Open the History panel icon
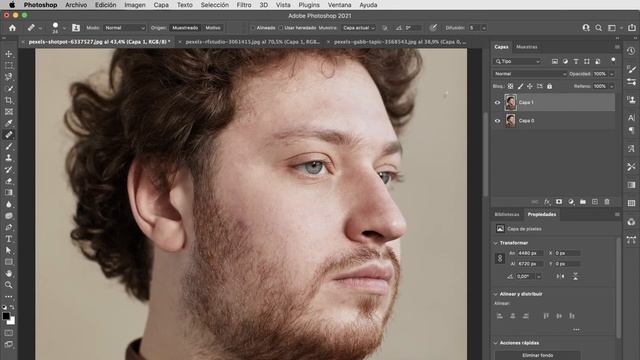Image resolution: width=640 pixels, height=360 pixels. pyautogui.click(x=631, y=51)
